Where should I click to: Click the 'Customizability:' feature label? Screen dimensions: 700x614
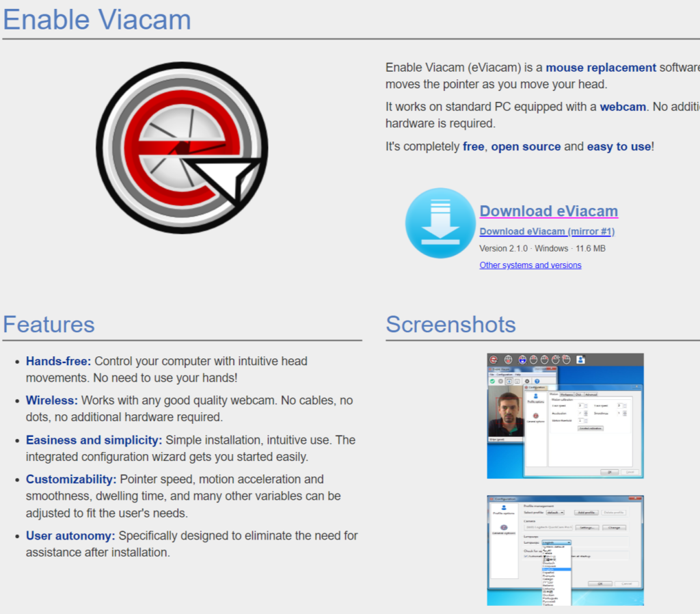point(71,480)
